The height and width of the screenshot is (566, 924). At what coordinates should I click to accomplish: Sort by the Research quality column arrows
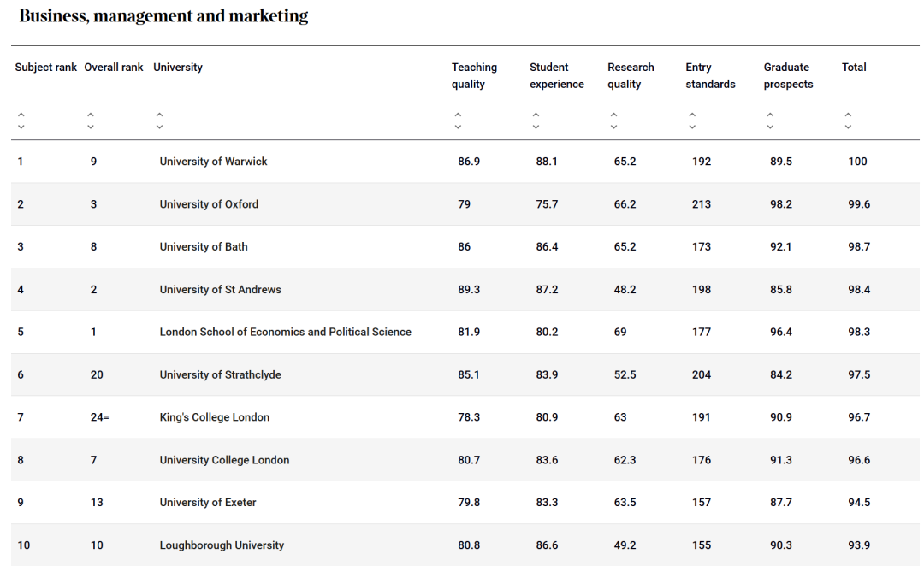coord(613,121)
